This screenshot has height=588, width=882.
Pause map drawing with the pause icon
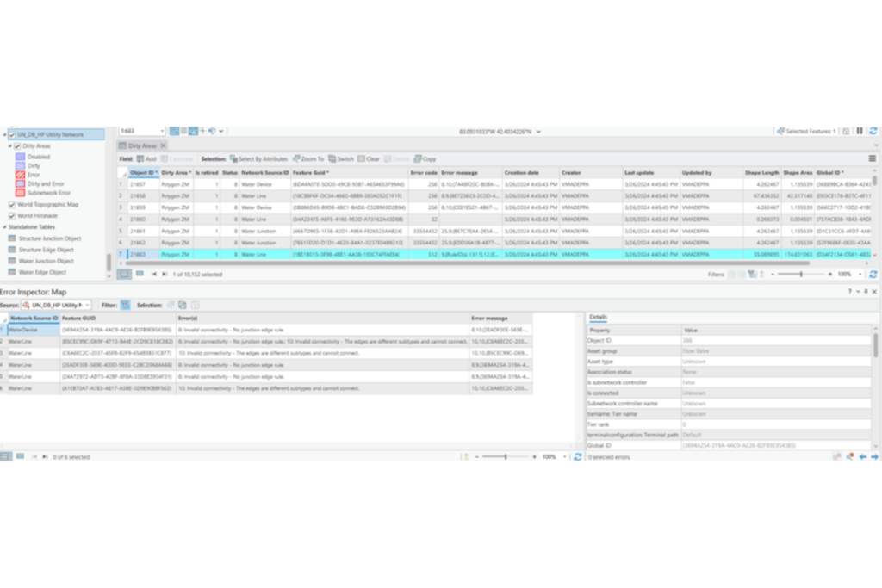pos(859,131)
